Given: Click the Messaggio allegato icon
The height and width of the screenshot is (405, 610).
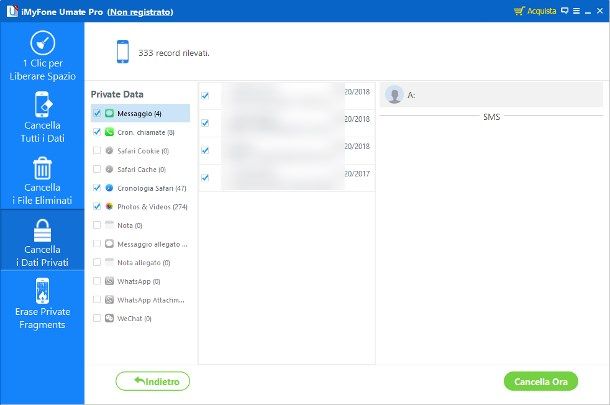Looking at the screenshot, I should [109, 244].
